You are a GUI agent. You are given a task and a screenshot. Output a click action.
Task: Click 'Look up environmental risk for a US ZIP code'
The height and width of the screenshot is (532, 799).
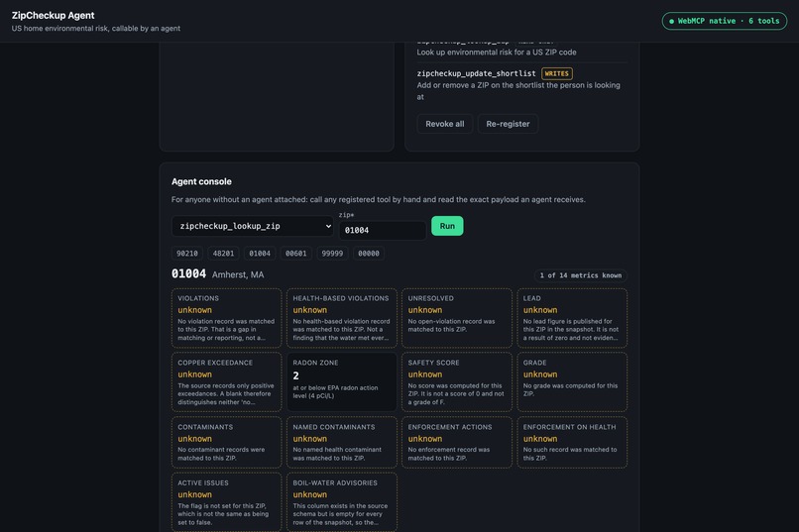click(497, 53)
